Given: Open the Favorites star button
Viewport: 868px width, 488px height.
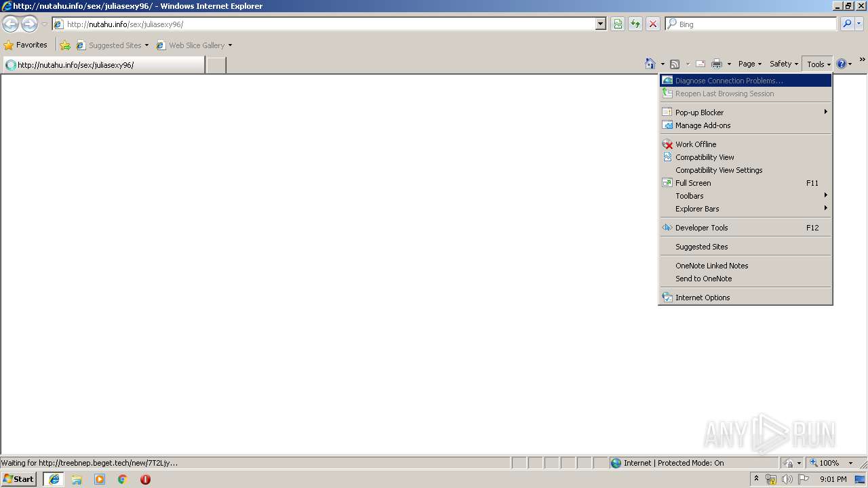Looking at the screenshot, I should click(26, 45).
